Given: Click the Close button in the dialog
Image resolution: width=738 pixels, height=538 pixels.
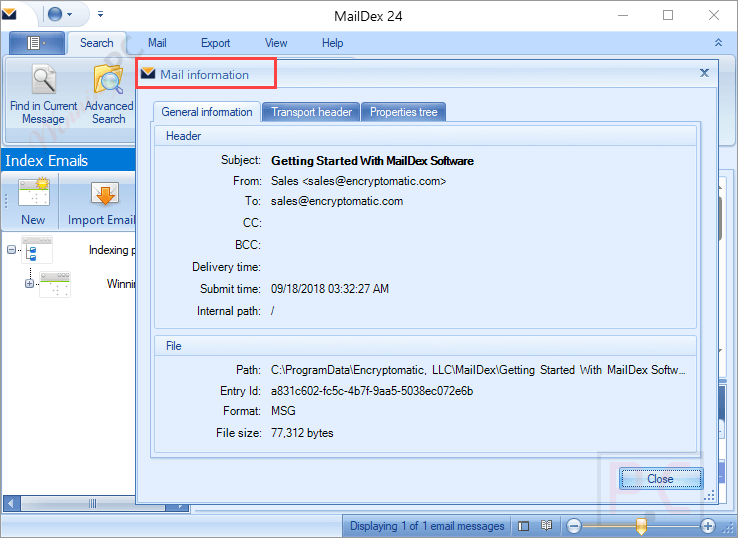Looking at the screenshot, I should pos(660,479).
